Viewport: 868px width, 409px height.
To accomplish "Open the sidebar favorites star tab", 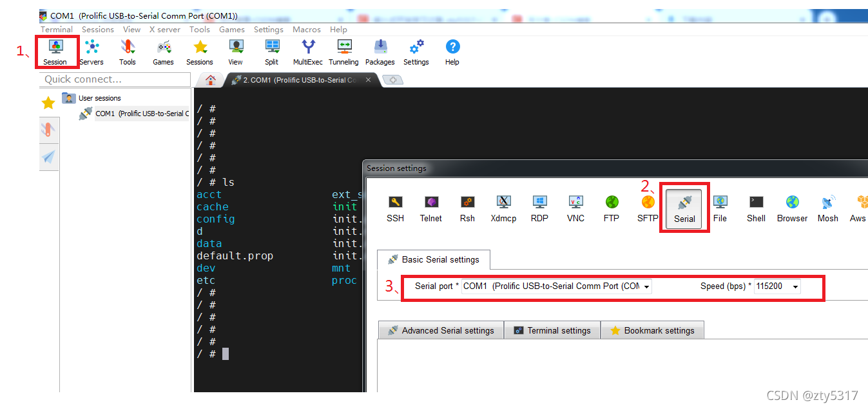I will [48, 103].
